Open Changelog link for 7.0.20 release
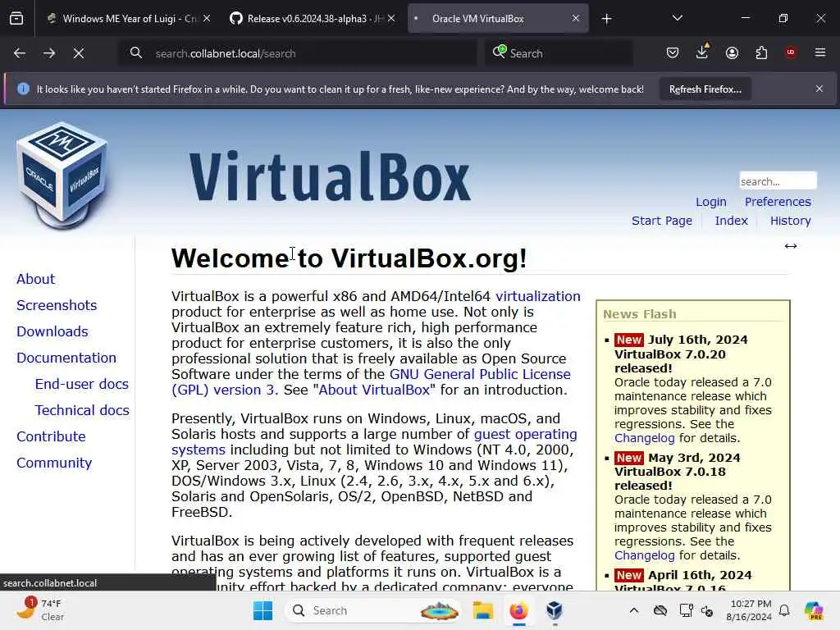This screenshot has height=630, width=840. point(645,438)
